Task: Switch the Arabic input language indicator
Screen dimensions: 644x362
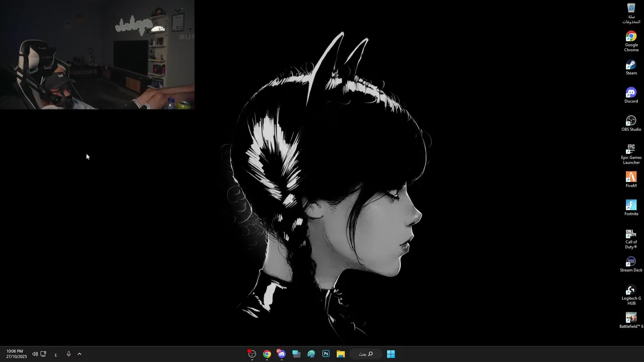Action: (56, 354)
